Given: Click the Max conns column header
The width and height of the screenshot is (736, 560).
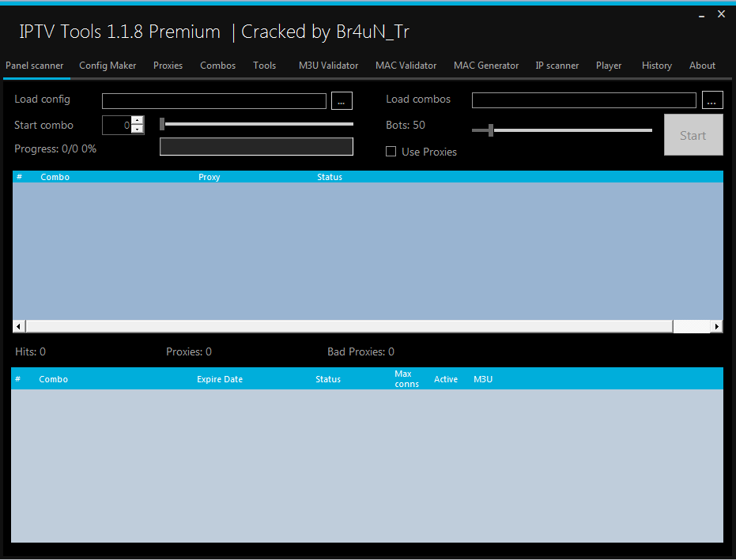Looking at the screenshot, I should (406, 379).
